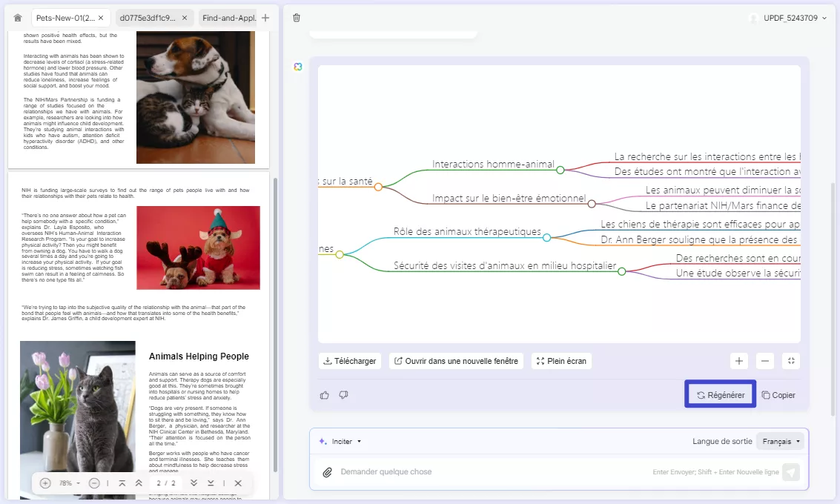Screen dimensions: 840x504
Task: Delete chat with the trash icon
Action: 297,18
